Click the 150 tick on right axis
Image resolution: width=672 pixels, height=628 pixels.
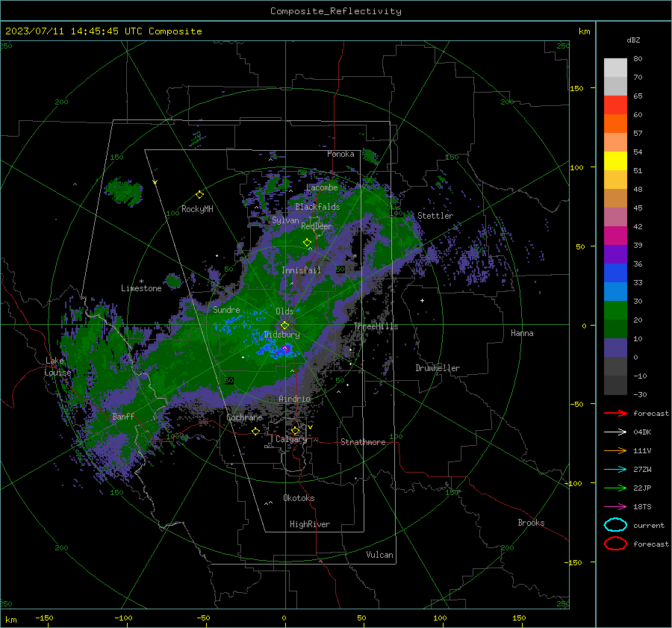pyautogui.click(x=576, y=88)
